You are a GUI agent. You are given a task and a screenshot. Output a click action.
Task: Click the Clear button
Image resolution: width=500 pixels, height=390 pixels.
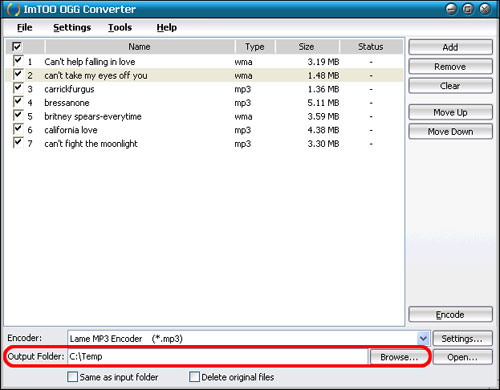point(450,86)
